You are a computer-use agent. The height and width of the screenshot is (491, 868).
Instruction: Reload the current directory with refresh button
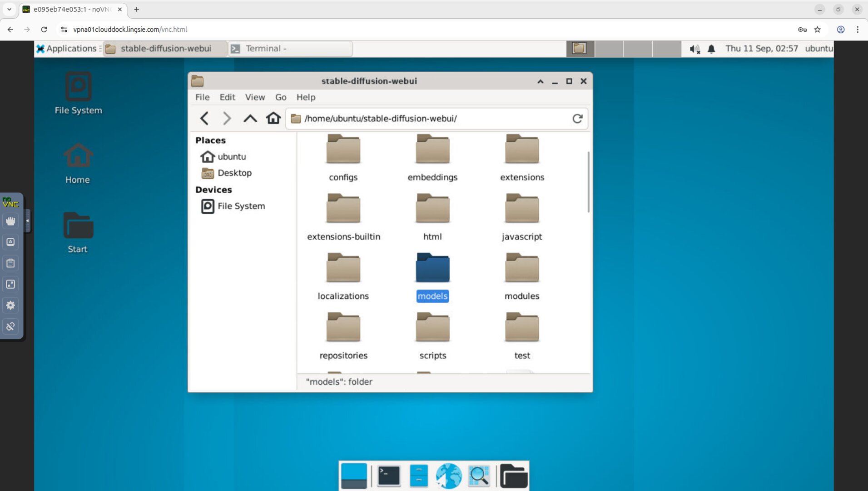(x=577, y=118)
